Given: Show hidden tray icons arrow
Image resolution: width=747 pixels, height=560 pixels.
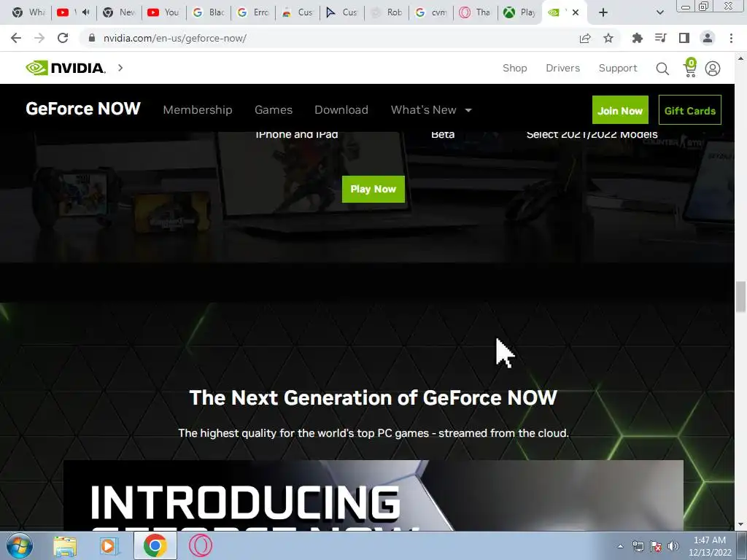Looking at the screenshot, I should coord(620,546).
